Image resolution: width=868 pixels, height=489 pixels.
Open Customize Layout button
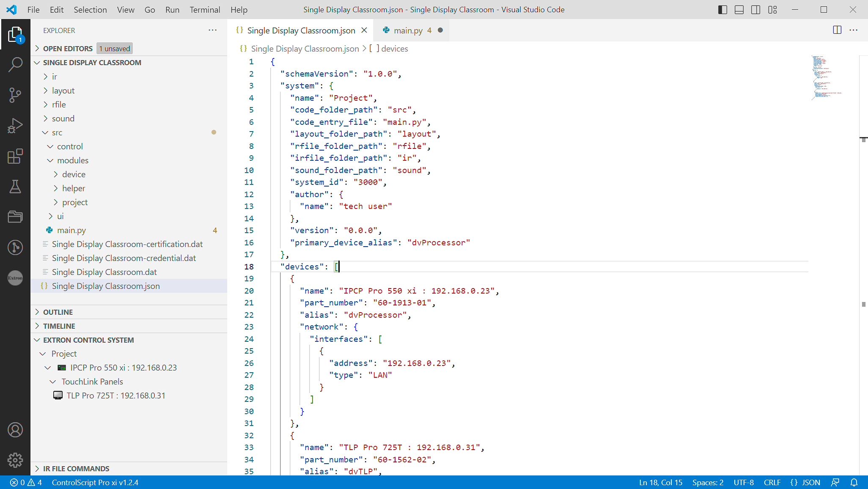point(773,10)
